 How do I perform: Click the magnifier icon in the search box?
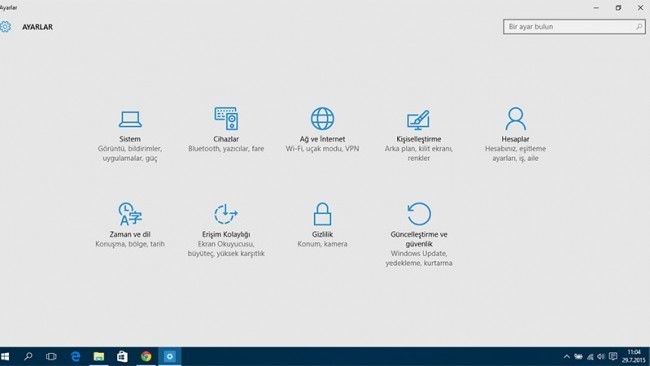pyautogui.click(x=639, y=27)
